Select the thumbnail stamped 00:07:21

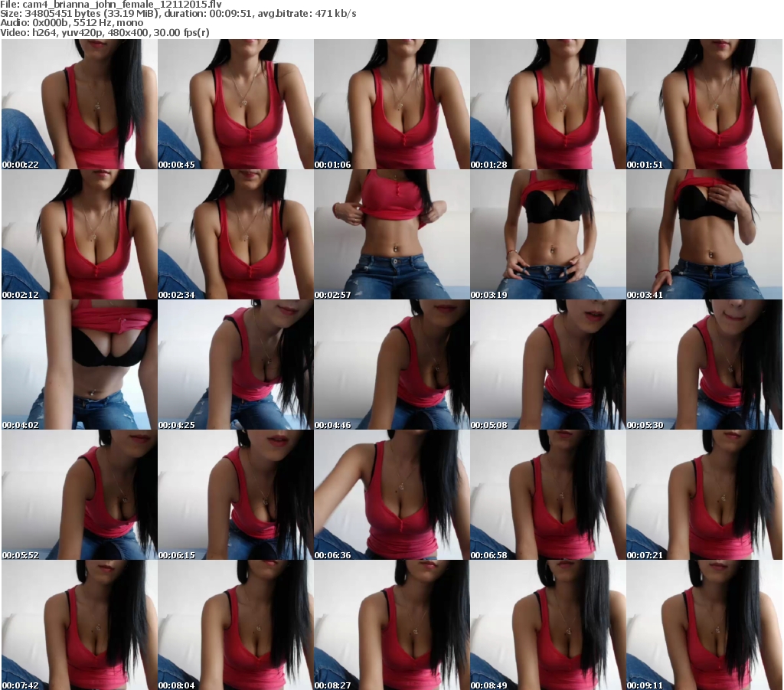(704, 495)
